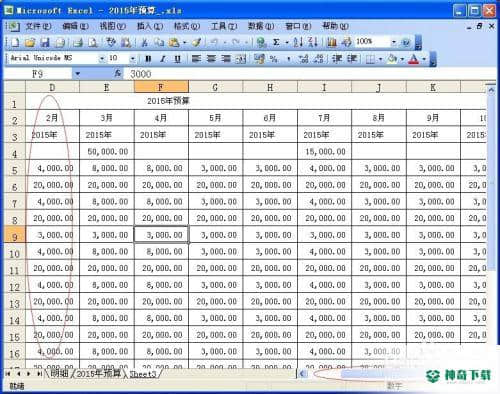
Task: Select row header 9
Action: coord(14,235)
